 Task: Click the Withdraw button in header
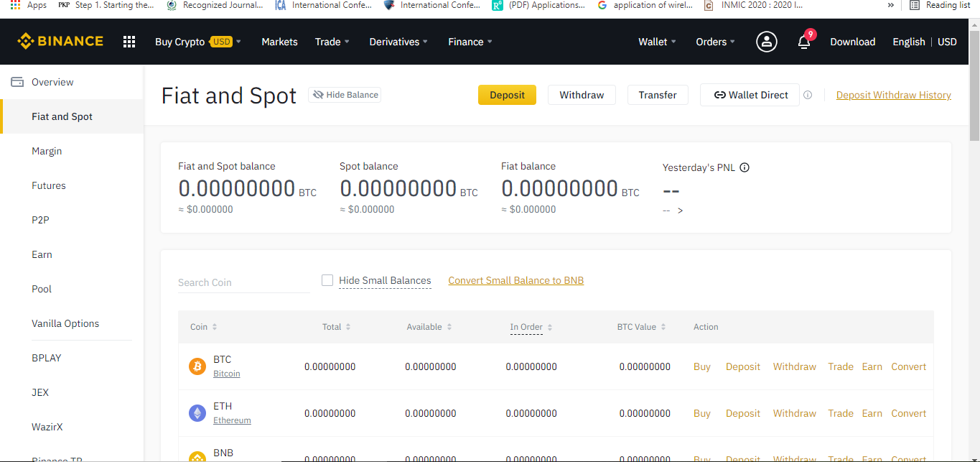coord(582,95)
